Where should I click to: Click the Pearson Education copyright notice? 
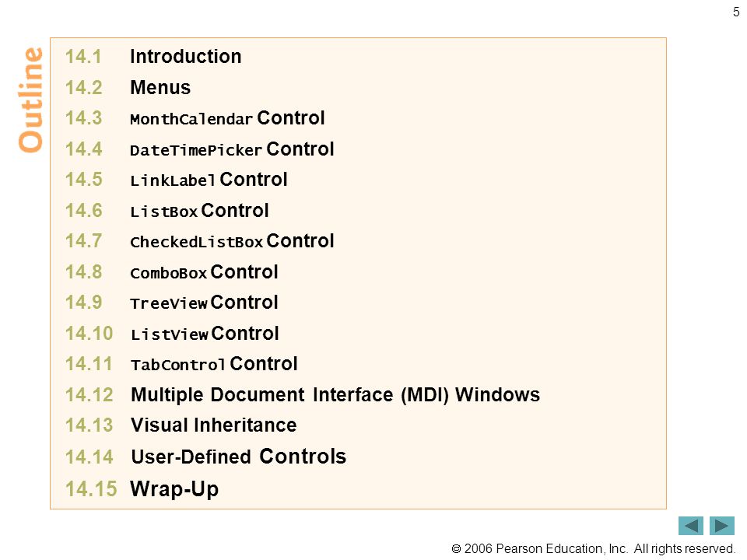coord(593,548)
